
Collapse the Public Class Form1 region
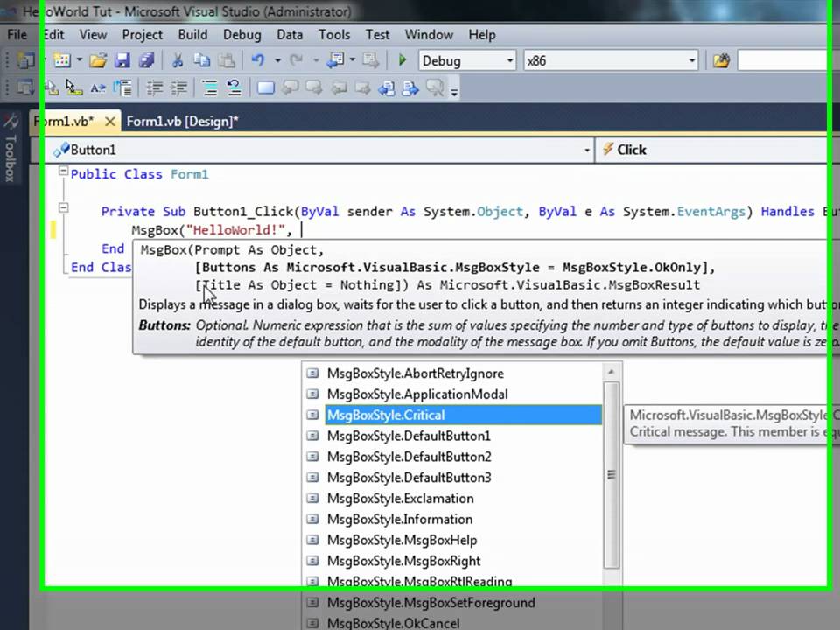point(64,171)
